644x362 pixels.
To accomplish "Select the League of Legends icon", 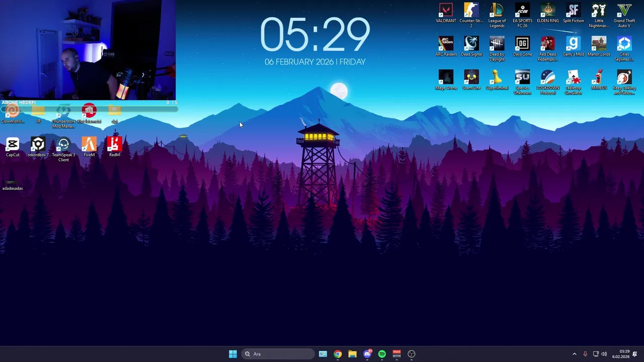I will tap(497, 16).
